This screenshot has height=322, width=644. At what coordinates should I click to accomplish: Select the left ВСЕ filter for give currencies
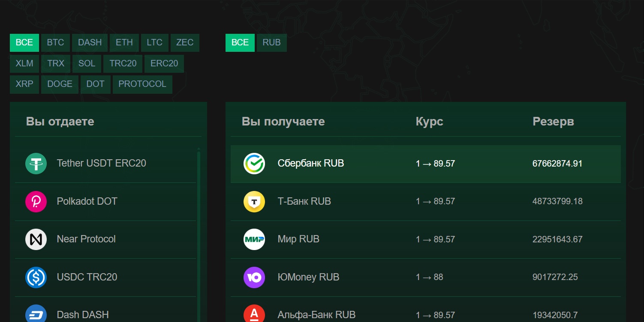pyautogui.click(x=24, y=42)
